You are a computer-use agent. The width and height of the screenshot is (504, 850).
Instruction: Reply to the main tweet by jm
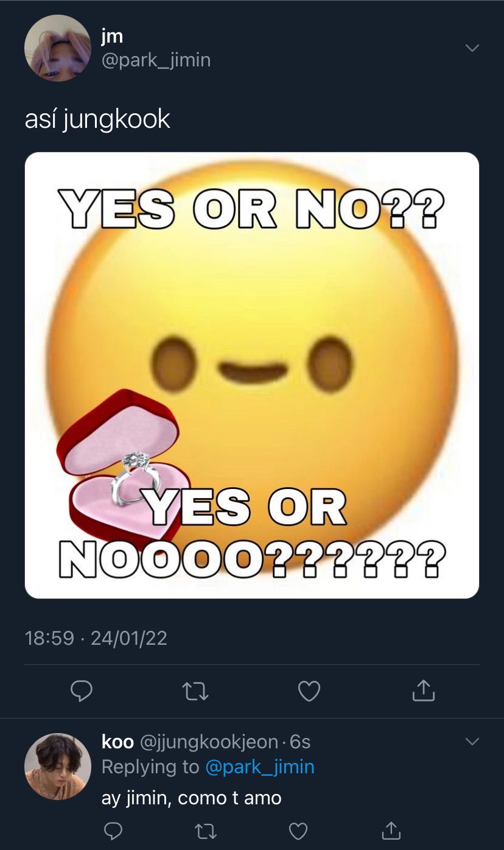pyautogui.click(x=82, y=690)
